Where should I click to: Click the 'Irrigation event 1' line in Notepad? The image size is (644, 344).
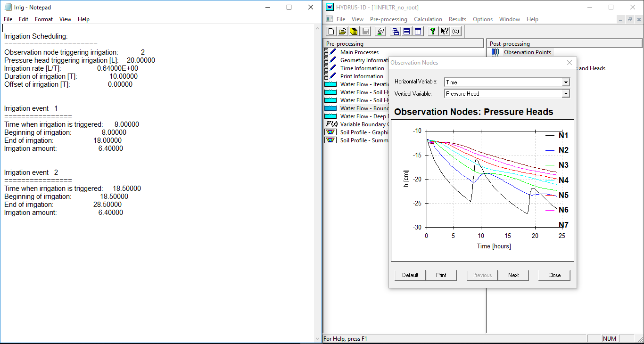31,108
